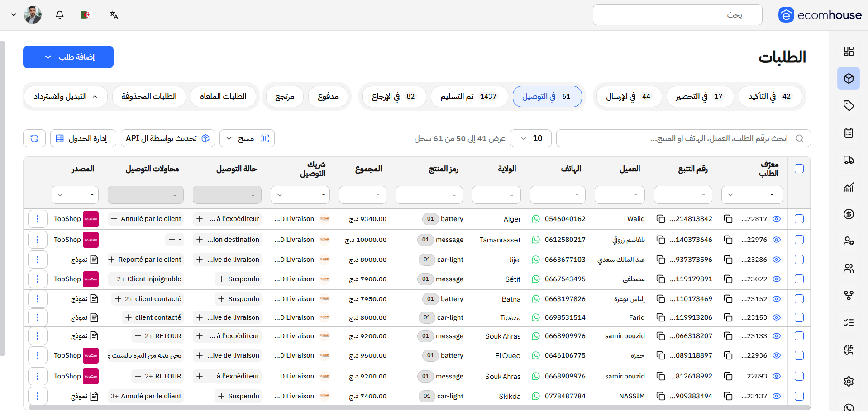868x411 pixels.
Task: Click إدارة الجدول button
Action: tap(83, 138)
